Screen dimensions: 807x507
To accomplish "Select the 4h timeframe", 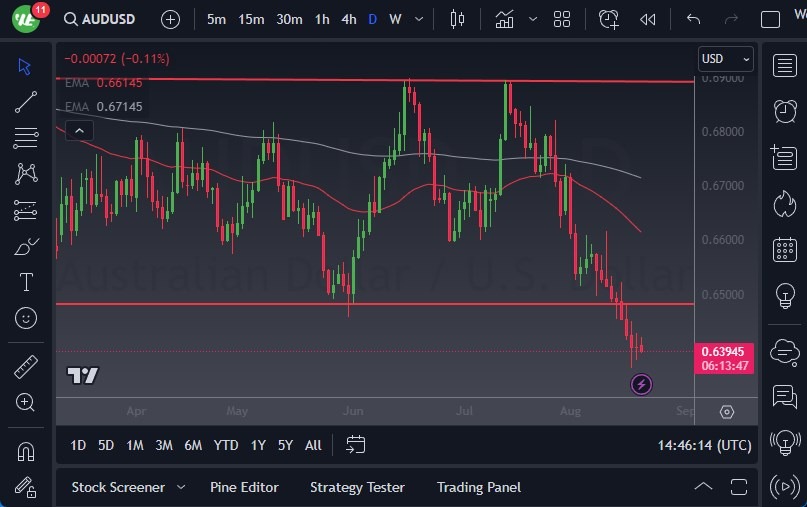I will [348, 19].
